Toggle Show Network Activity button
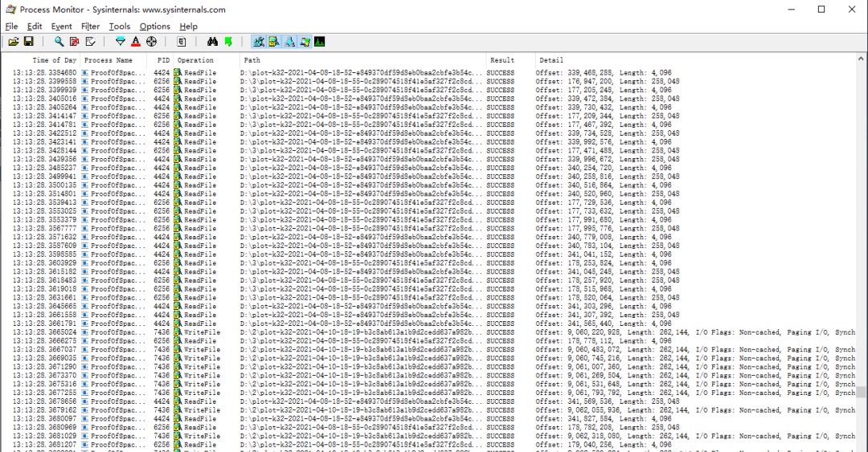Screen dimensions: 868x452 289,42
